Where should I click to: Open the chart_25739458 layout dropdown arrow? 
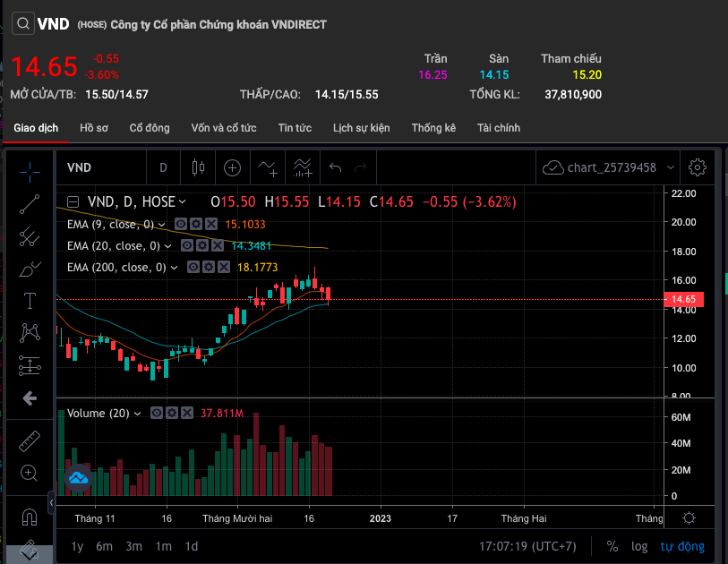point(671,167)
